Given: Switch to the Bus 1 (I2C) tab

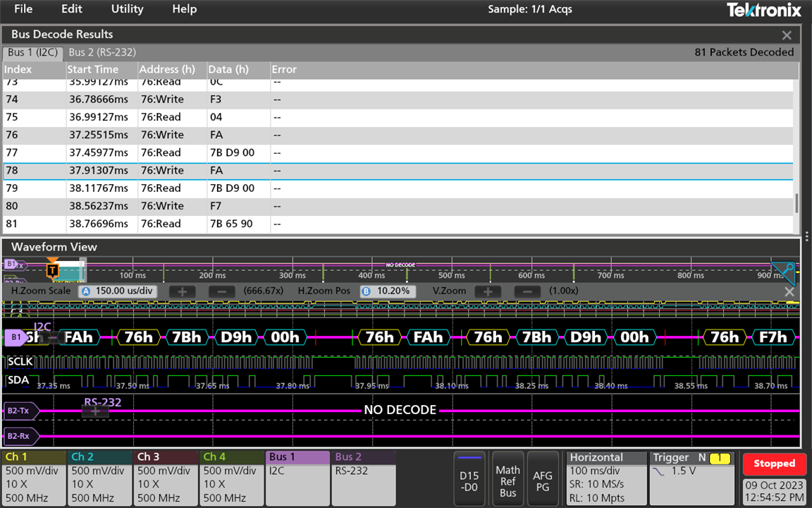Looking at the screenshot, I should (x=32, y=52).
